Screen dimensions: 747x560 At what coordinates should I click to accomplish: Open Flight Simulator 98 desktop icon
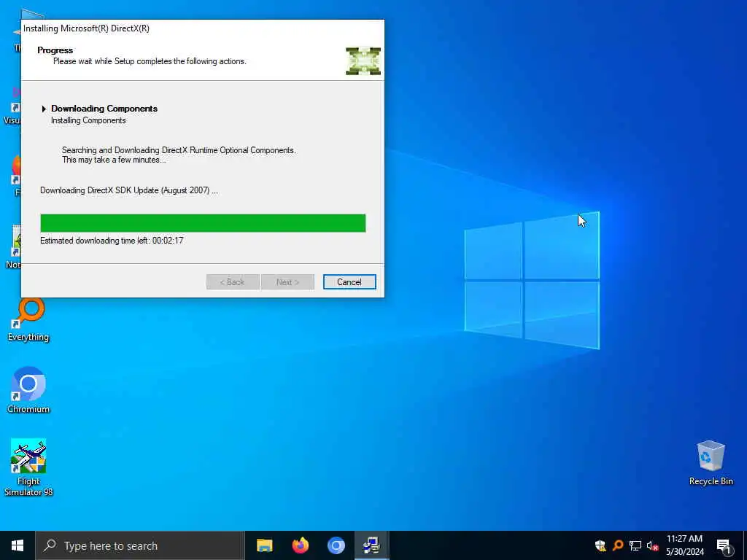28,467
